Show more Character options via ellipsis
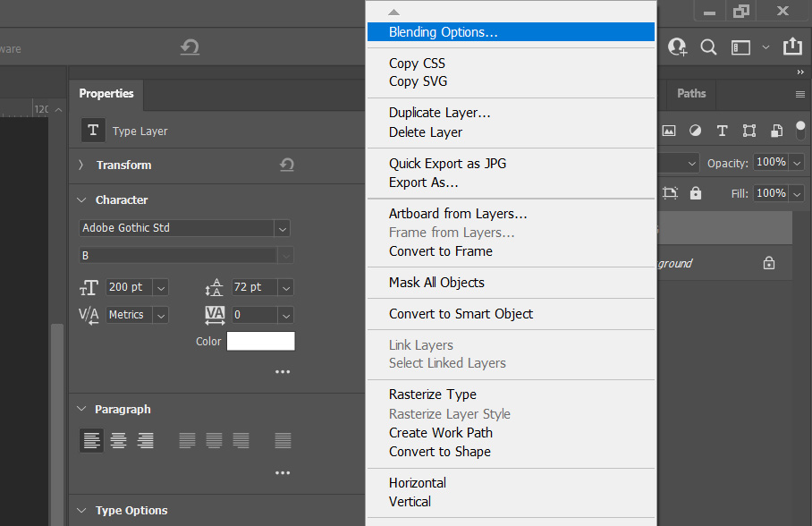 [283, 371]
